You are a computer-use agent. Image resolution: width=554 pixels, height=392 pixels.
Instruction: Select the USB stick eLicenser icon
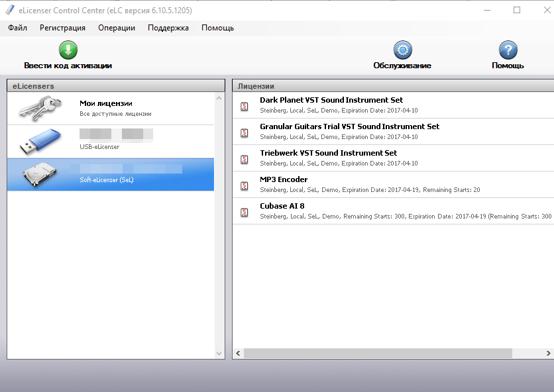pyautogui.click(x=40, y=141)
